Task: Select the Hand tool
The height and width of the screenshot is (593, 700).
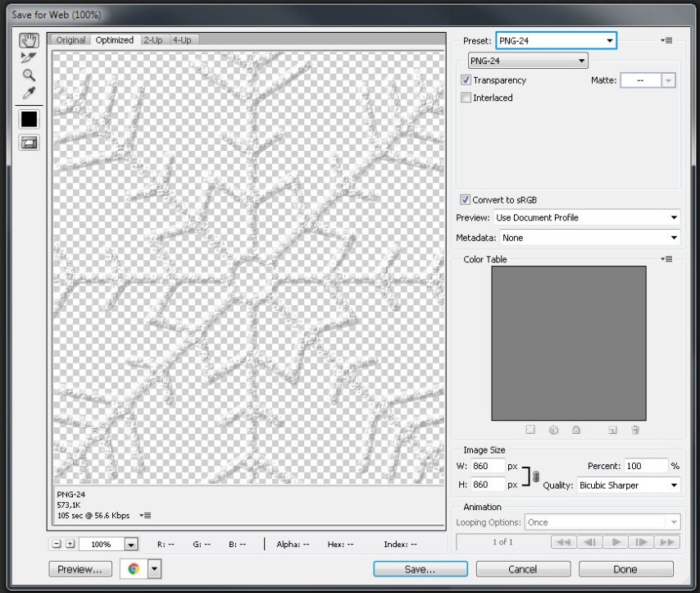Action: (29, 40)
